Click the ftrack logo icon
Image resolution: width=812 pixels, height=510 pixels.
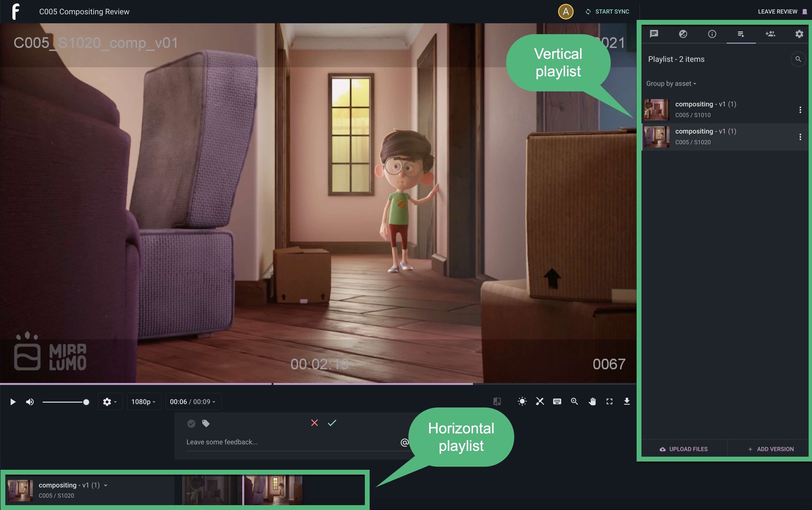pyautogui.click(x=16, y=11)
